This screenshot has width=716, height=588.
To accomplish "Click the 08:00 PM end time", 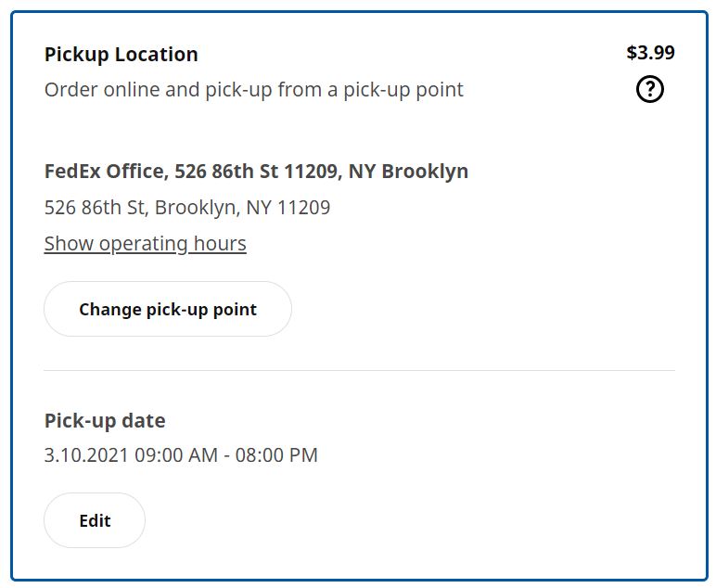I will [x=276, y=455].
